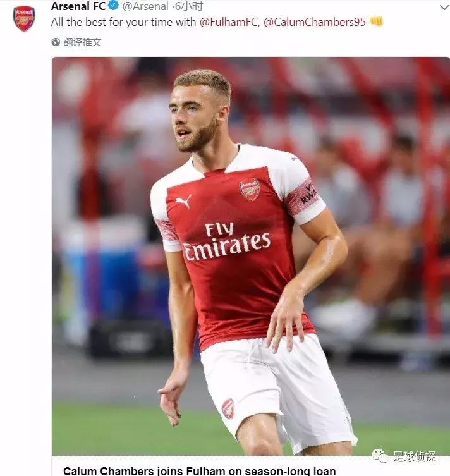450x476 pixels.
Task: Click the @Arsenal handle
Action: point(145,7)
